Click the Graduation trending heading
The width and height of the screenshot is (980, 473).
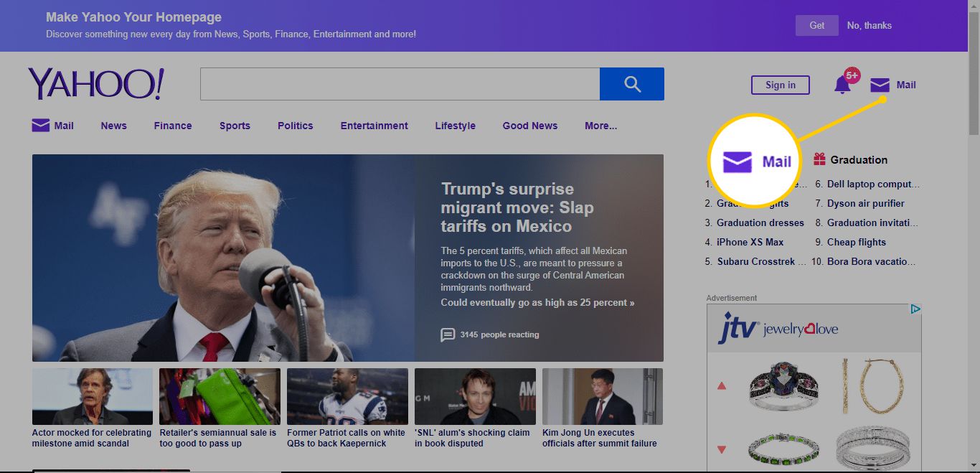859,159
